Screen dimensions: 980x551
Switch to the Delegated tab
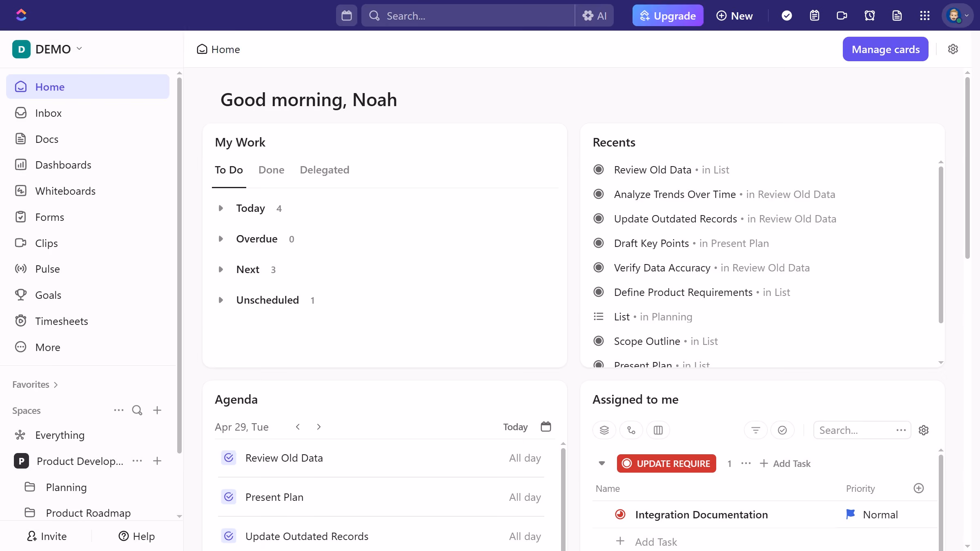click(325, 170)
